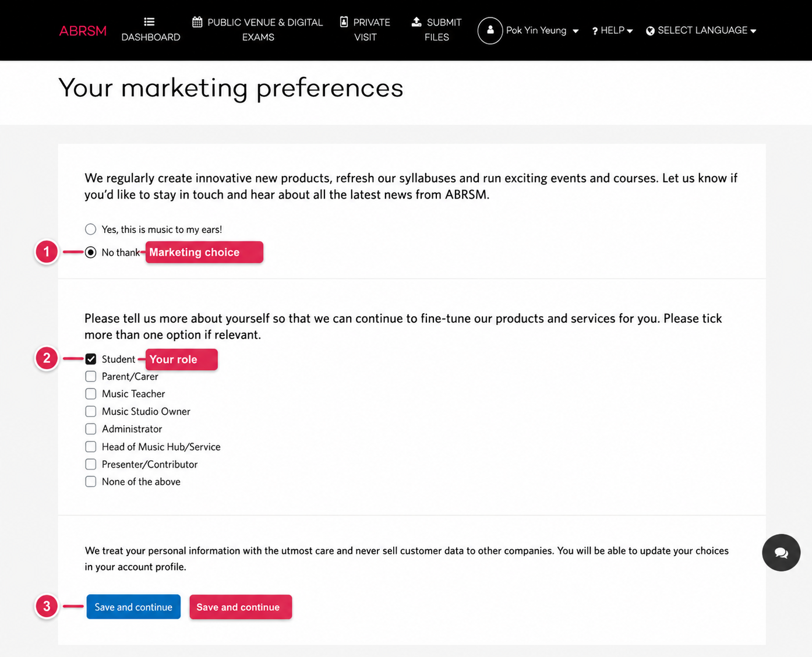Tick the Parent/Carer checkbox
This screenshot has height=657, width=812.
90,376
